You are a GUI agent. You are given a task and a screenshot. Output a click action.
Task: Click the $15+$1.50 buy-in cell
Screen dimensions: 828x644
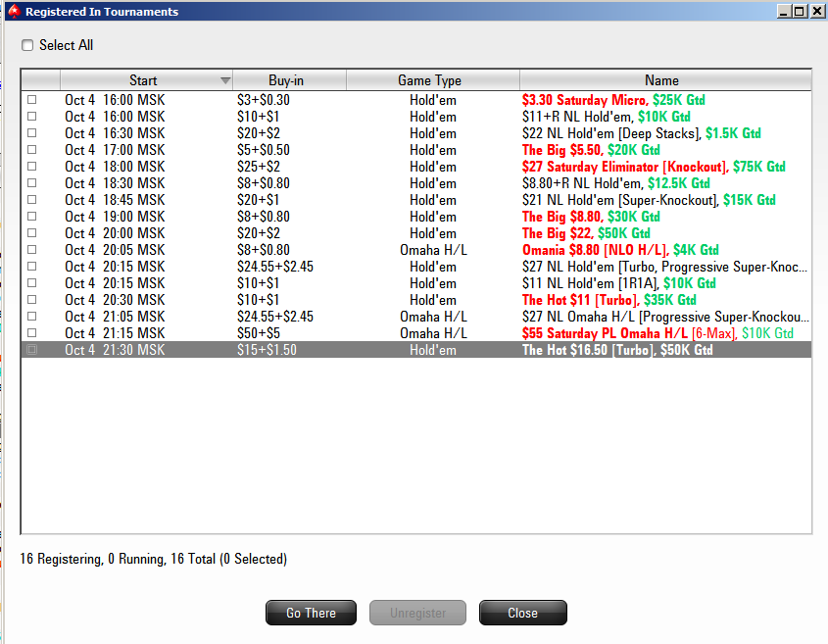click(x=267, y=350)
